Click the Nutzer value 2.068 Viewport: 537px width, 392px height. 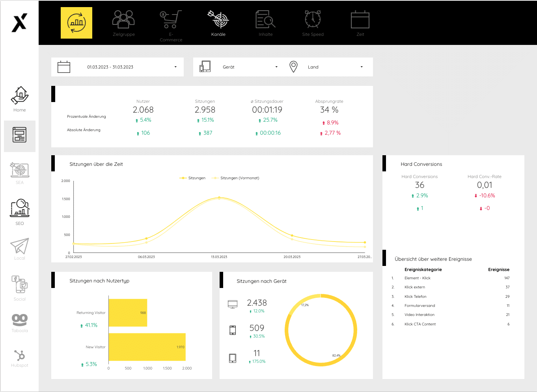coord(143,110)
